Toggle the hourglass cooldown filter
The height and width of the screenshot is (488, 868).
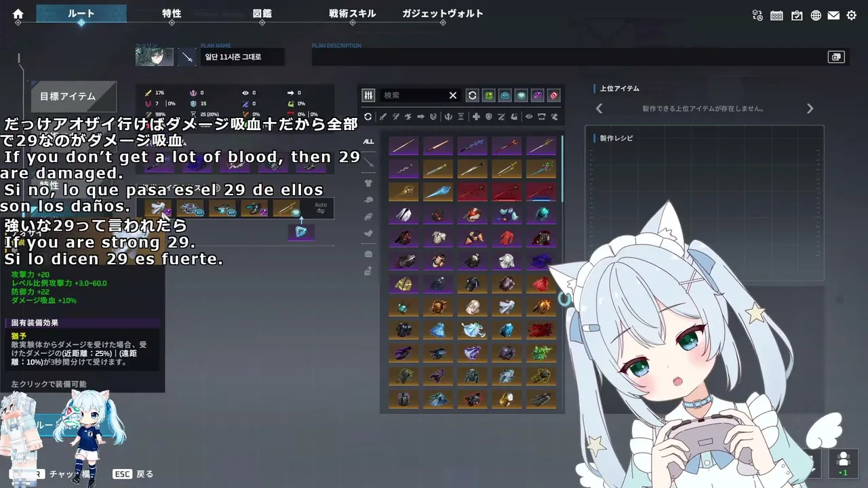(461, 117)
